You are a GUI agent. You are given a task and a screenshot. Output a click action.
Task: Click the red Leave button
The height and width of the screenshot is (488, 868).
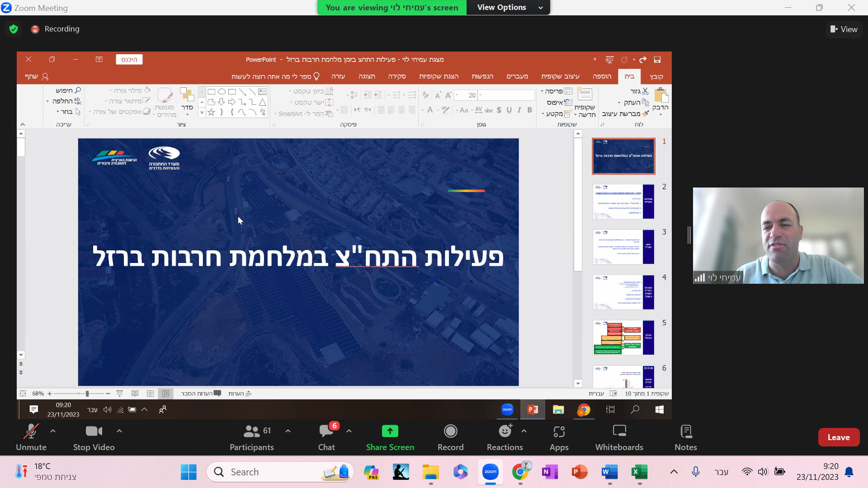(x=838, y=437)
